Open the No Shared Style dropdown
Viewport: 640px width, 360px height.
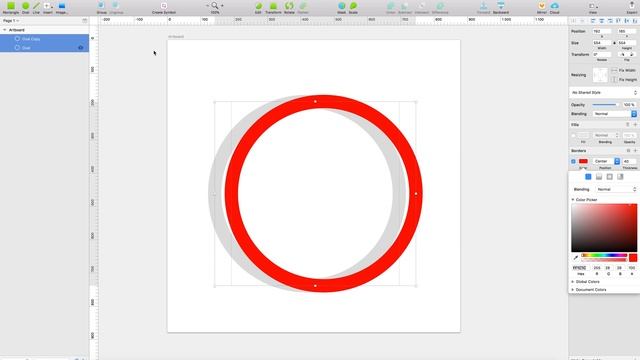[604, 93]
